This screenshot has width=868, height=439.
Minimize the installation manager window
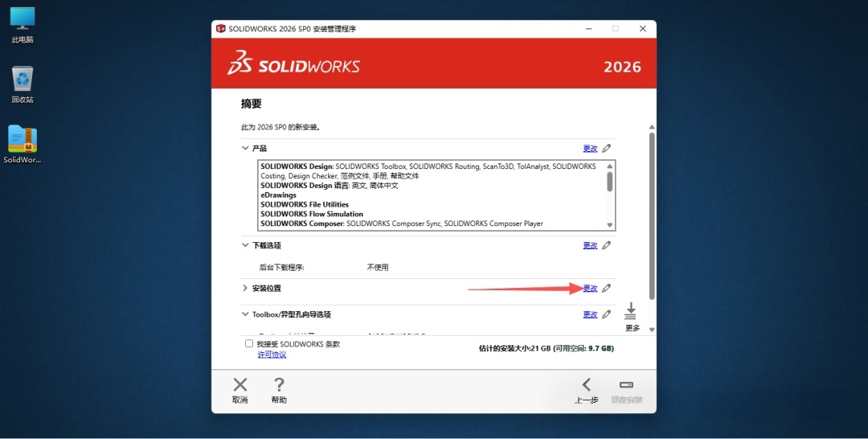(x=588, y=29)
